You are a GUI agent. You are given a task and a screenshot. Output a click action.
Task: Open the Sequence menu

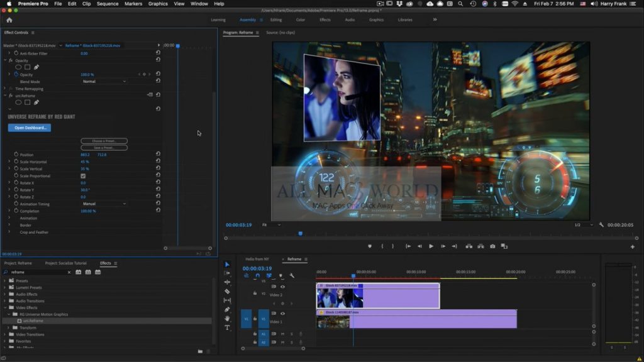(x=108, y=4)
